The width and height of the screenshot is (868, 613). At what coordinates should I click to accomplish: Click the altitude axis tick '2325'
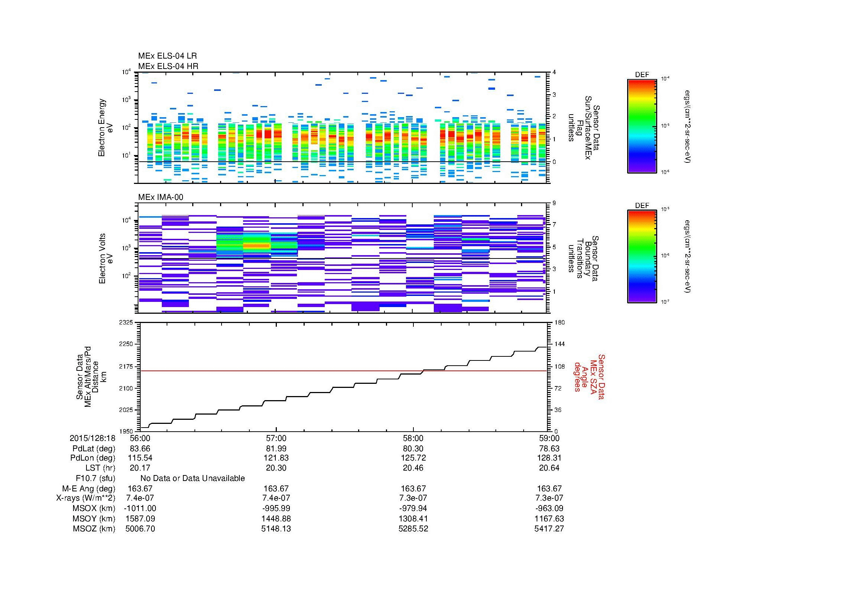pos(127,323)
